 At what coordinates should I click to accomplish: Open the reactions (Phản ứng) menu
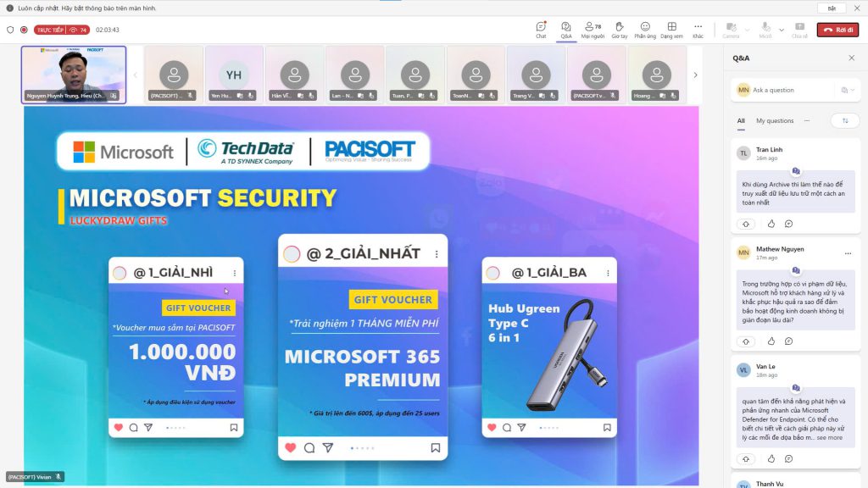click(645, 30)
